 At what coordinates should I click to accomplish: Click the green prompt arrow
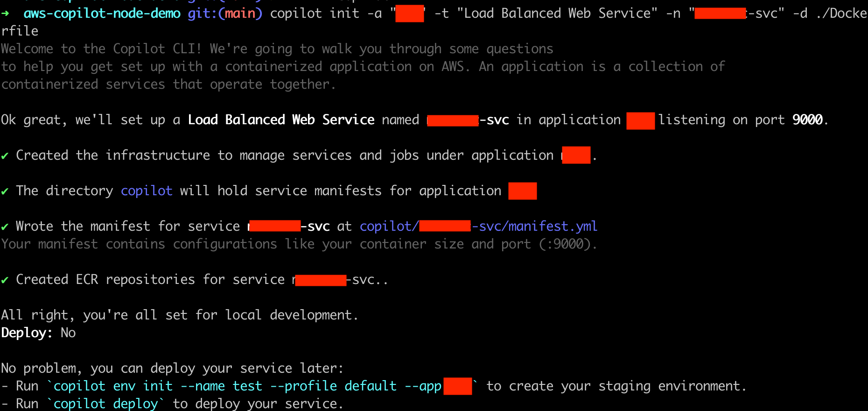(x=5, y=14)
